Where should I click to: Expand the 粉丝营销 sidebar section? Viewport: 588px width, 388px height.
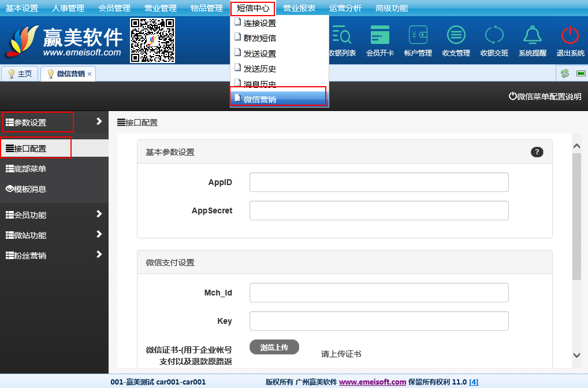tap(54, 255)
